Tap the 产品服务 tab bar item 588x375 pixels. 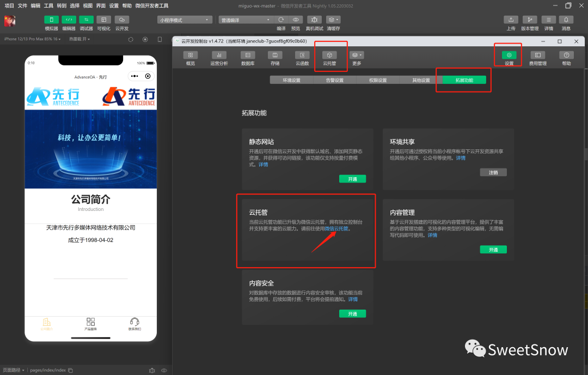click(91, 324)
